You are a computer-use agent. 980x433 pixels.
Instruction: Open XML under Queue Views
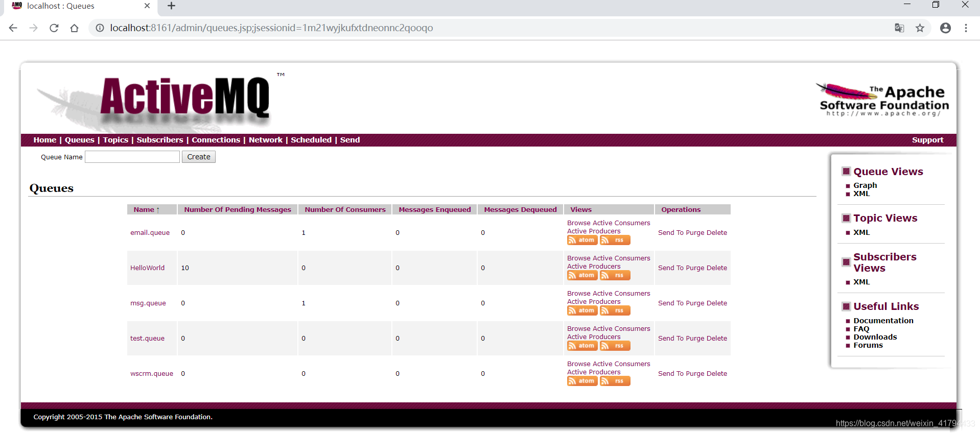tap(861, 194)
